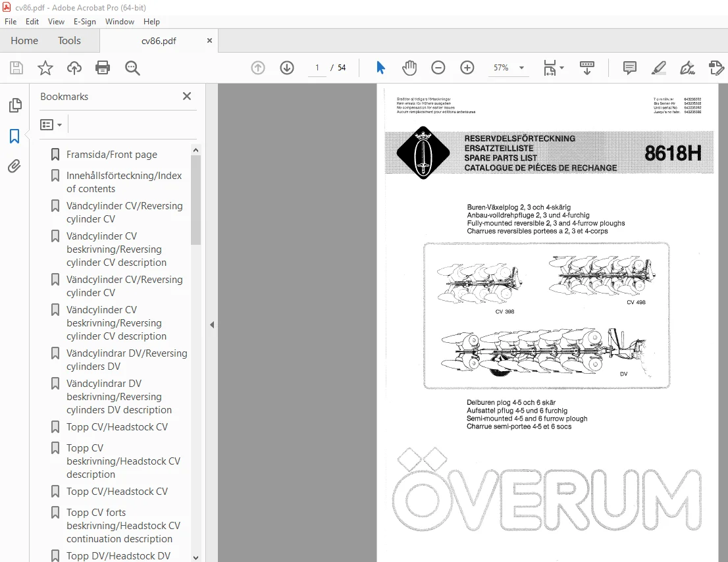The height and width of the screenshot is (562, 728).
Task: Click the SPARE PARTS LIST heading
Action: coord(500,158)
